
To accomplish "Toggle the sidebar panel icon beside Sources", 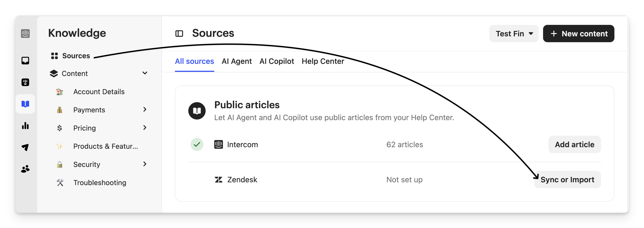I will tap(179, 34).
